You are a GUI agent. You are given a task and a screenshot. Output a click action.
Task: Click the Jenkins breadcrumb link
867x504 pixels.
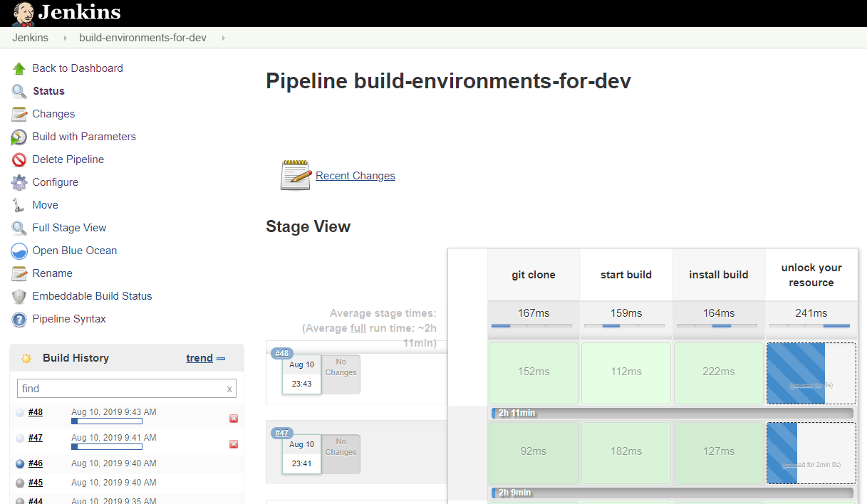pyautogui.click(x=31, y=38)
